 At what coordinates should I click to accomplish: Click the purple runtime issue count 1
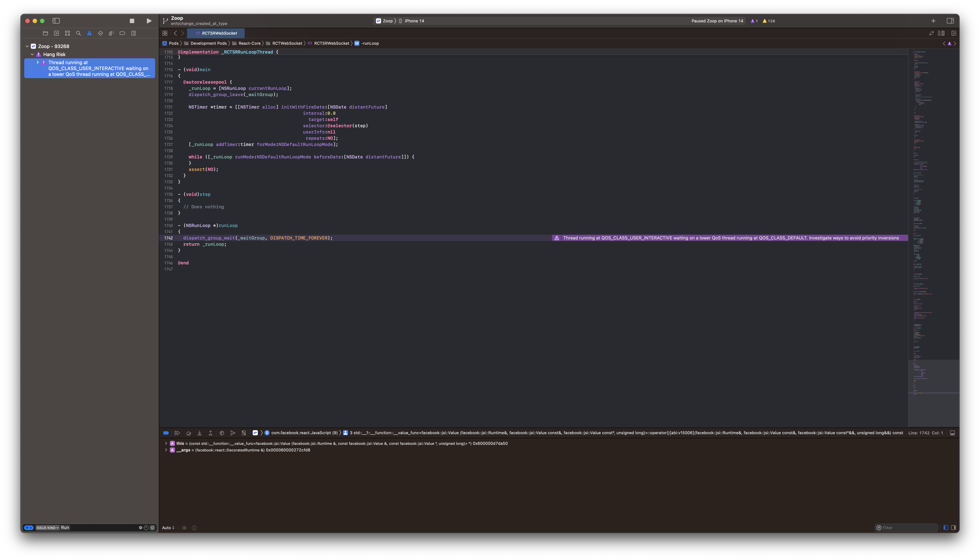[754, 21]
